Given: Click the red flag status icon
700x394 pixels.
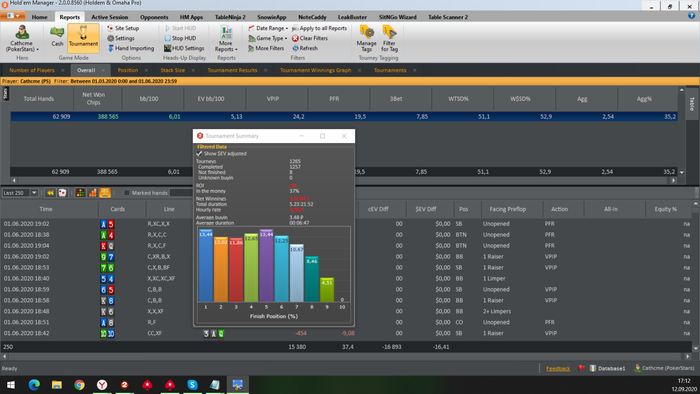Looking at the screenshot, I should pyautogui.click(x=581, y=368).
